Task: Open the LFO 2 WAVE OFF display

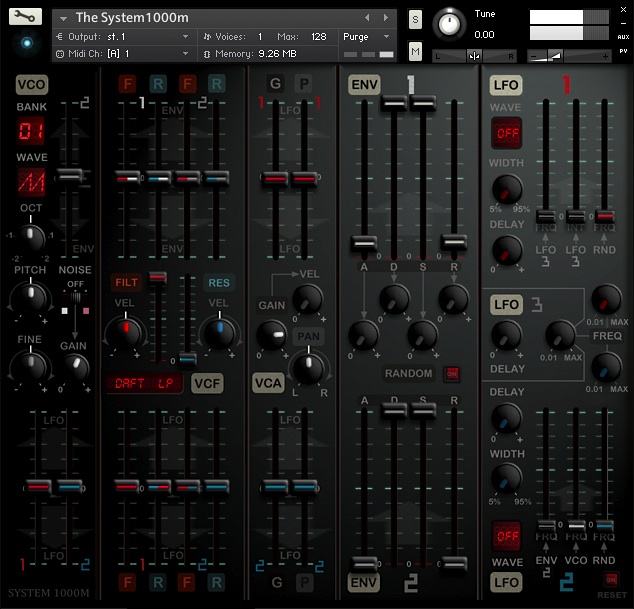Action: point(507,536)
